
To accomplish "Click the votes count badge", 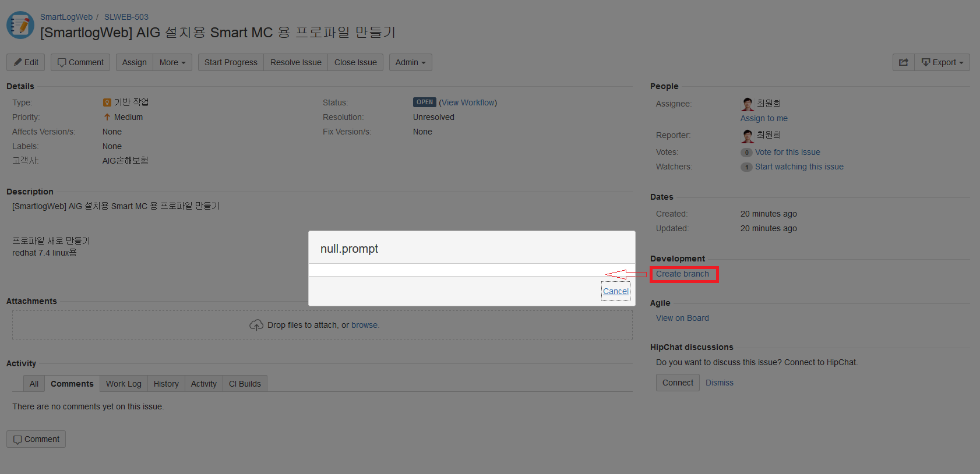I will coord(746,153).
